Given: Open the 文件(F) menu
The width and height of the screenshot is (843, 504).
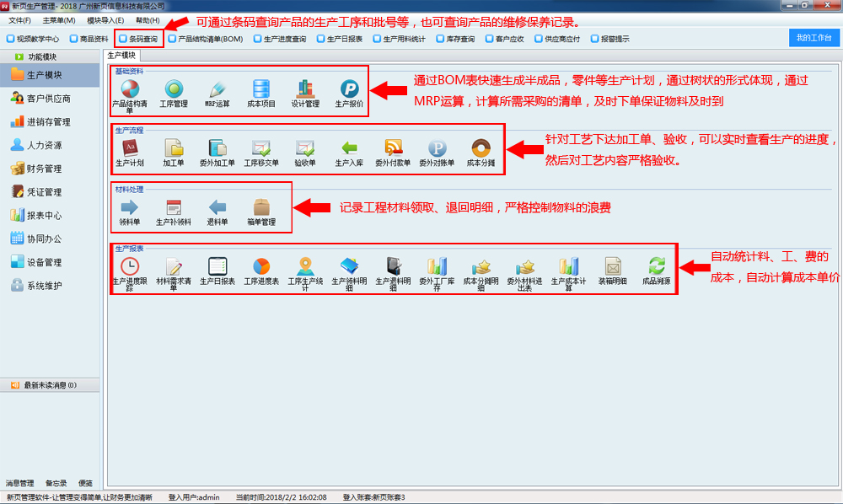Looking at the screenshot, I should pos(19,19).
